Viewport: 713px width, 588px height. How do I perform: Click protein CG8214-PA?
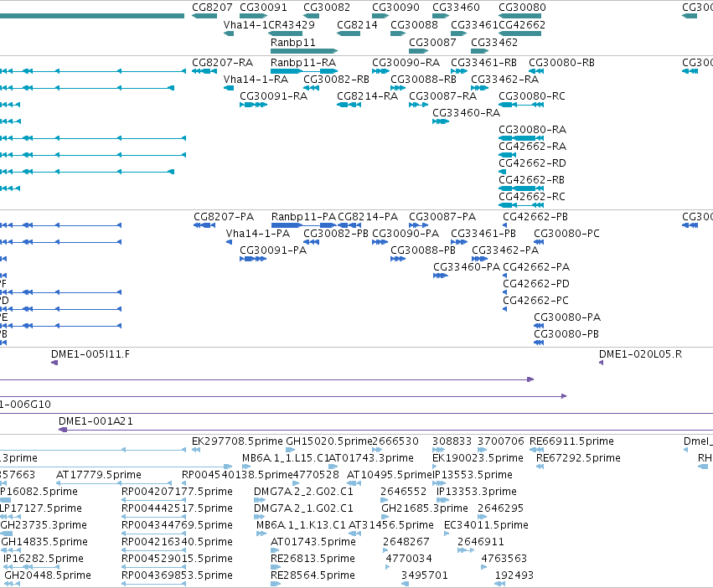(349, 225)
